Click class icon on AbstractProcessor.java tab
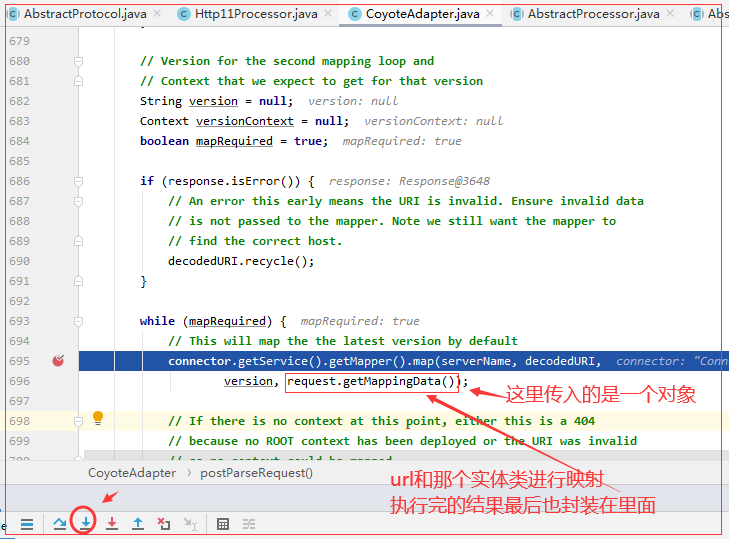The height and width of the screenshot is (539, 729). pos(517,14)
